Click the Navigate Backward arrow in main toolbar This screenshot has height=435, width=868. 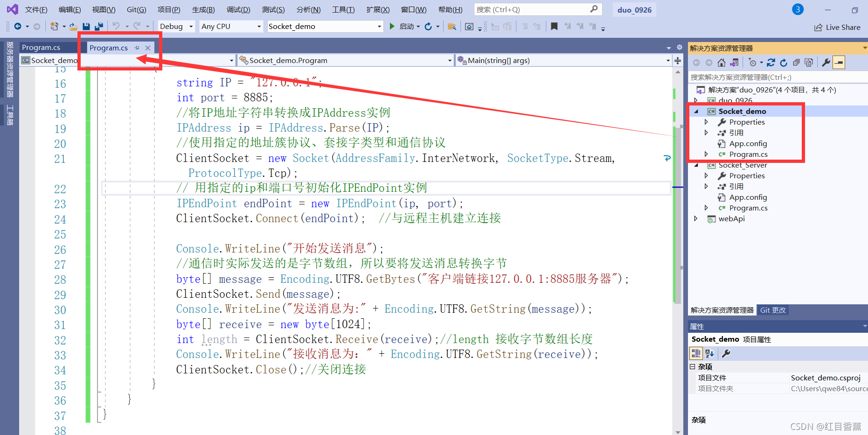[x=18, y=27]
